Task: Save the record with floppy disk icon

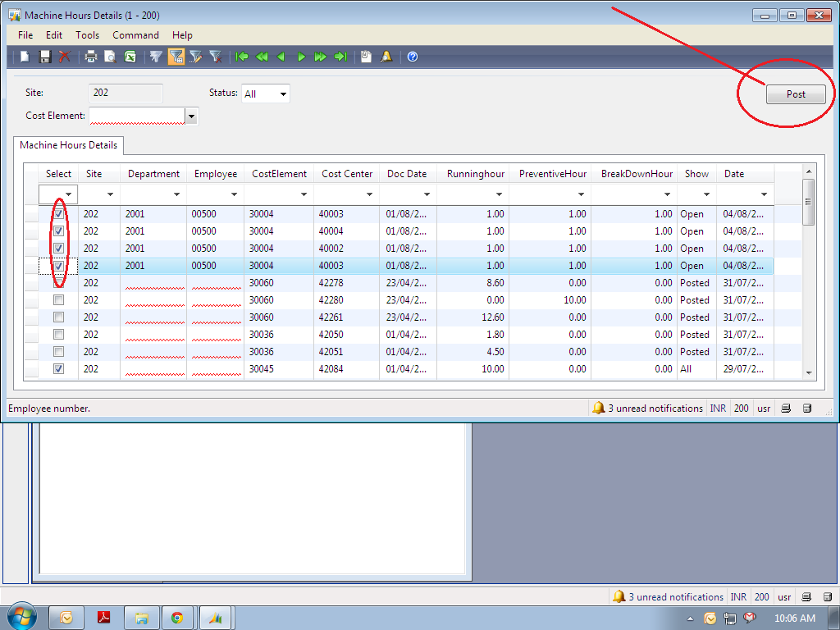Action: click(x=45, y=57)
